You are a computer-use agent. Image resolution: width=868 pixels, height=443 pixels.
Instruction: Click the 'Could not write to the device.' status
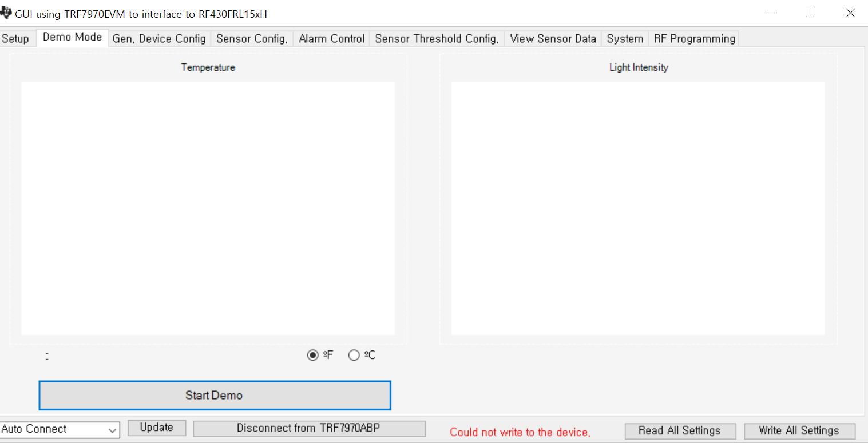(x=520, y=432)
